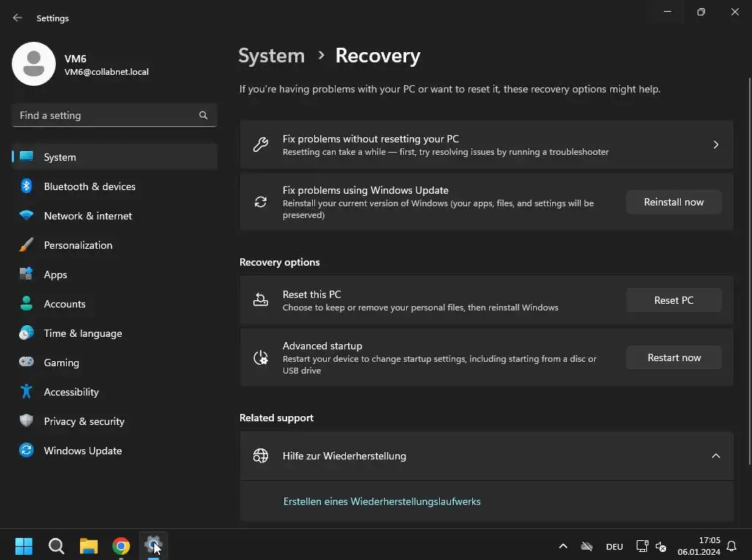The width and height of the screenshot is (752, 560).
Task: Select Personalization in the sidebar
Action: [x=115, y=244]
